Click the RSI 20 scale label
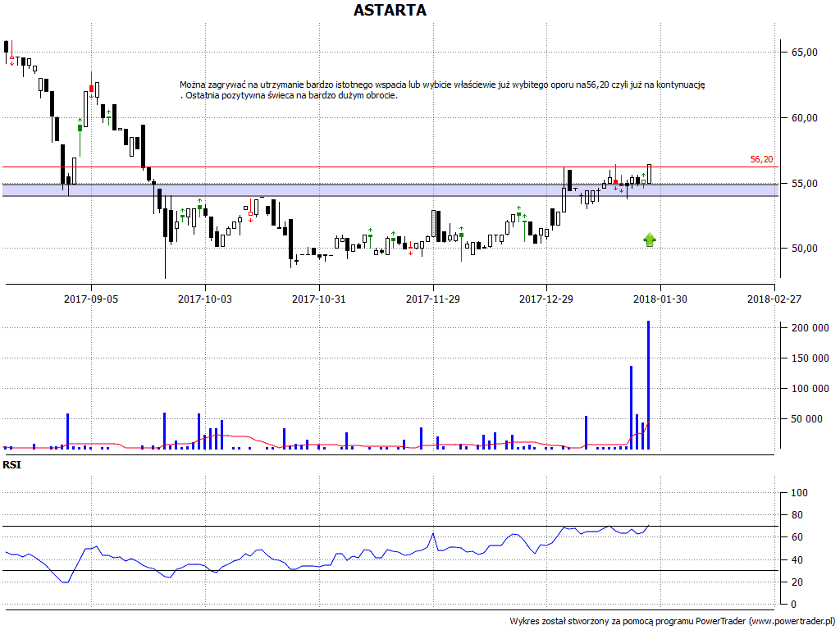This screenshot has height=630, width=840. tap(797, 582)
